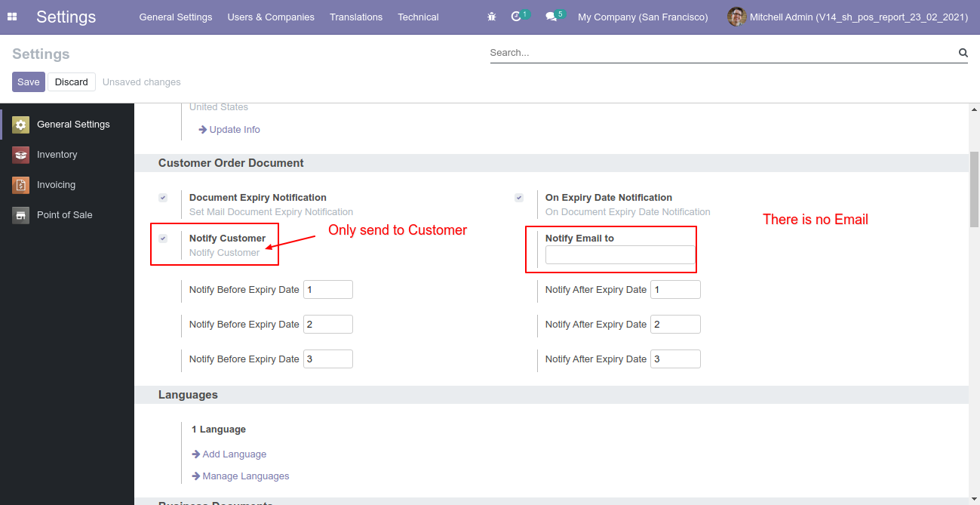Click the vertical scrollbar thumb
The width and height of the screenshot is (980, 505).
tap(974, 188)
